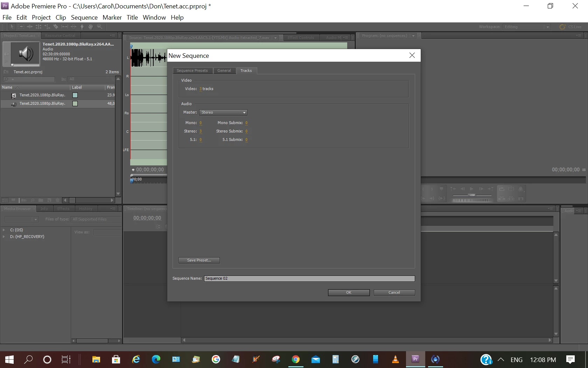588x368 pixels.
Task: Open the Master audio dropdown
Action: coord(223,113)
